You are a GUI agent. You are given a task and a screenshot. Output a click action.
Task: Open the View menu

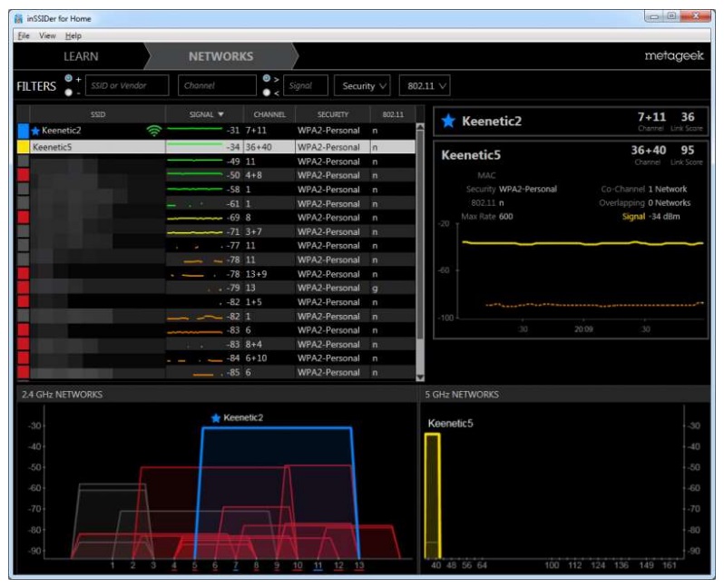47,35
